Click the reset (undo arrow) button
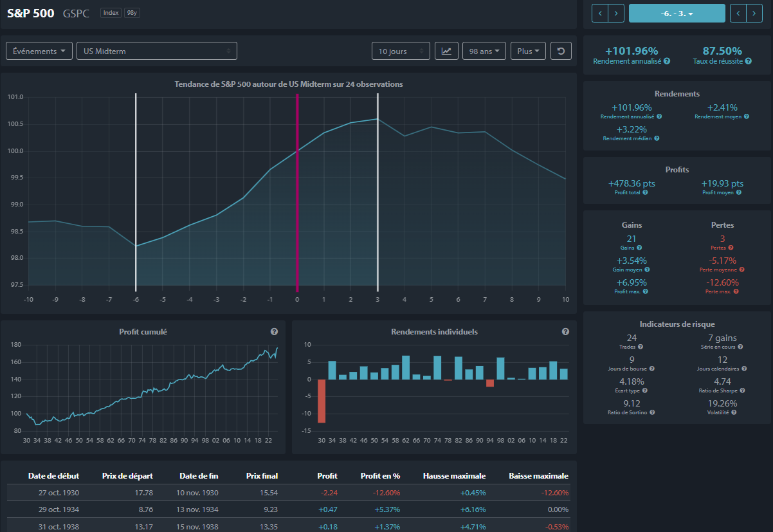 pos(561,51)
